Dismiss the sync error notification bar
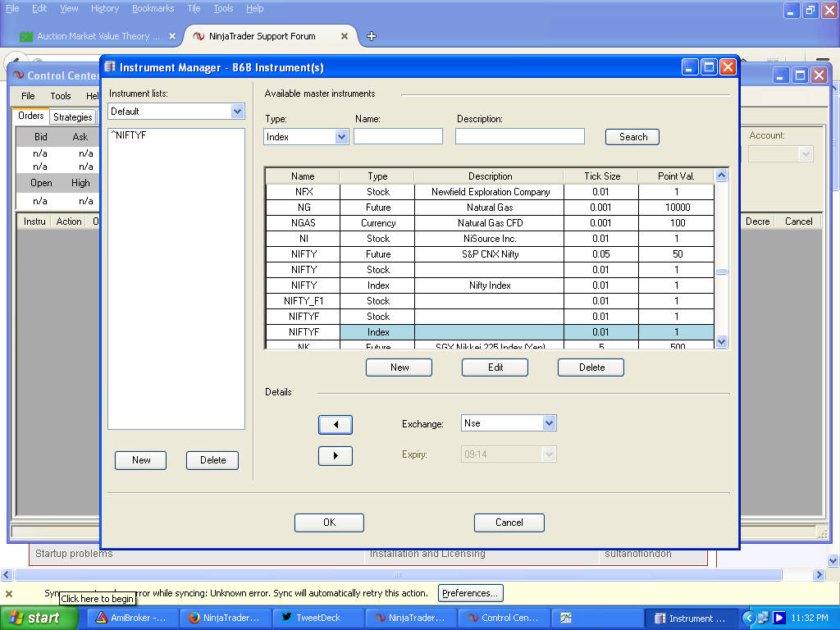The width and height of the screenshot is (840, 630). pos(9,594)
